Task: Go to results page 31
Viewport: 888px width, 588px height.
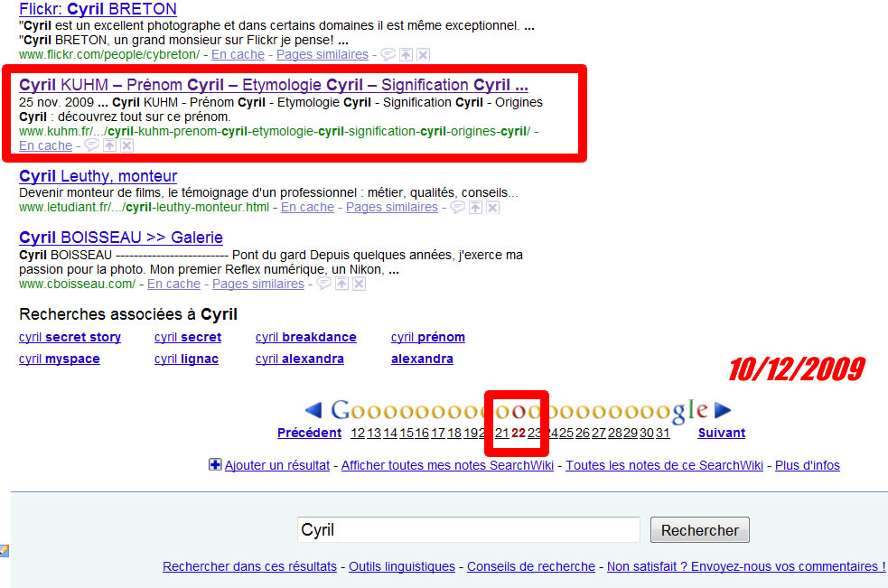Action: coord(662,433)
